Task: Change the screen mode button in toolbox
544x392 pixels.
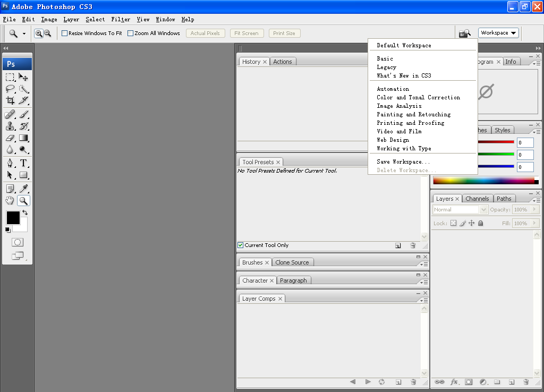Action: [x=18, y=255]
